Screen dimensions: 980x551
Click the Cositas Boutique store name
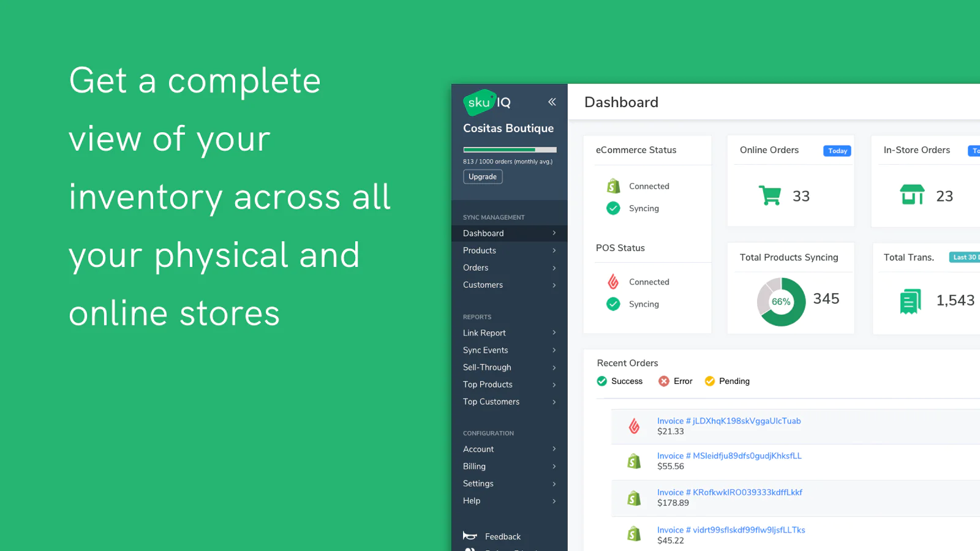[x=508, y=128]
